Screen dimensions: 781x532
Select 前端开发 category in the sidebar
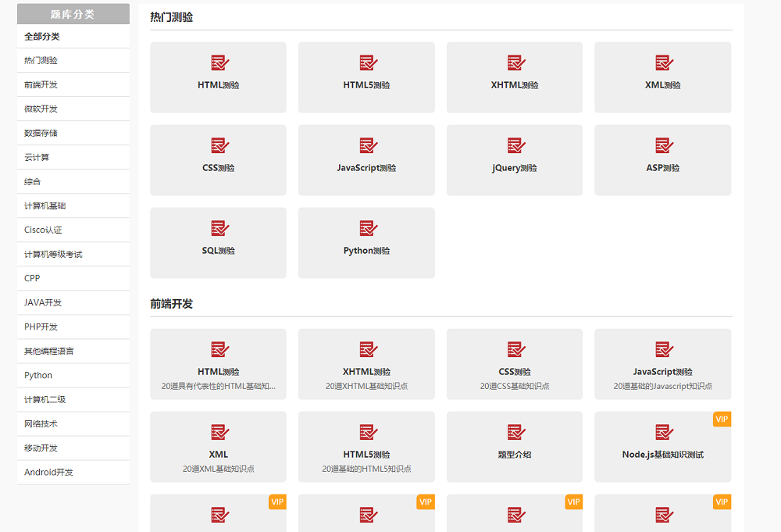click(41, 85)
